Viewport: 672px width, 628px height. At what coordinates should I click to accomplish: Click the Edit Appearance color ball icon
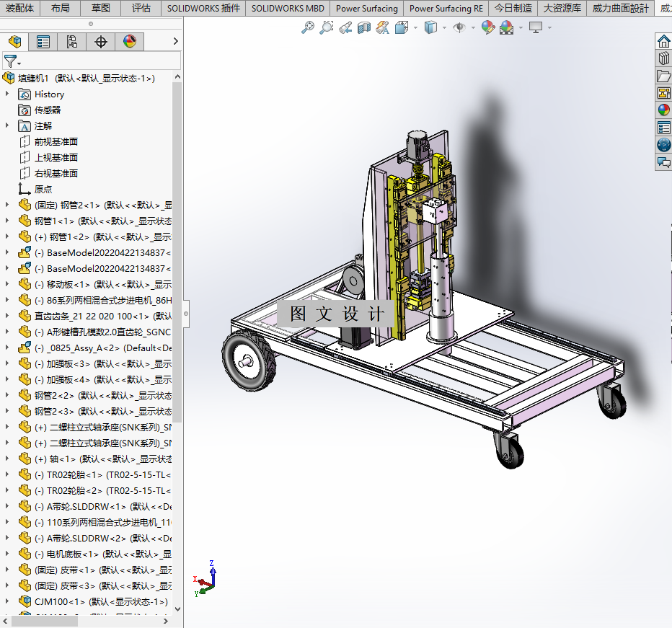pyautogui.click(x=487, y=28)
